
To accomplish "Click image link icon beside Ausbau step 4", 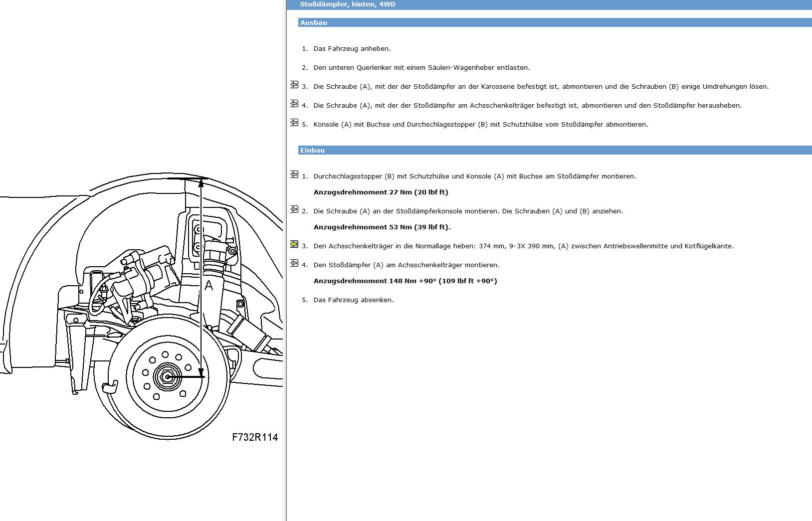I will pyautogui.click(x=294, y=104).
